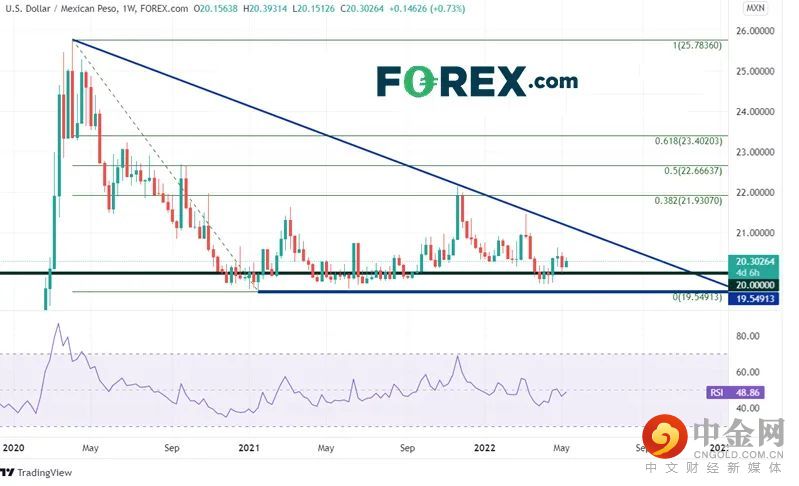Click the 22.00000 price axis label
The height and width of the screenshot is (486, 799).
pyautogui.click(x=755, y=192)
